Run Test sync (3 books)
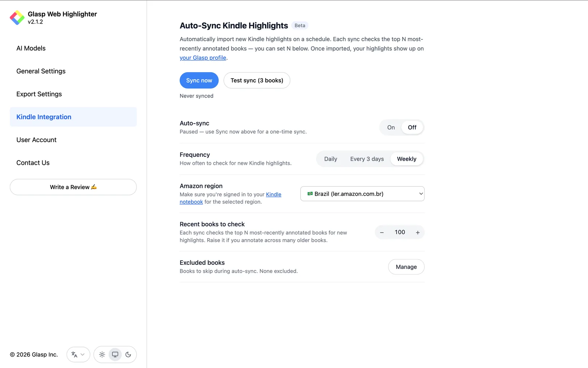 [x=257, y=80]
